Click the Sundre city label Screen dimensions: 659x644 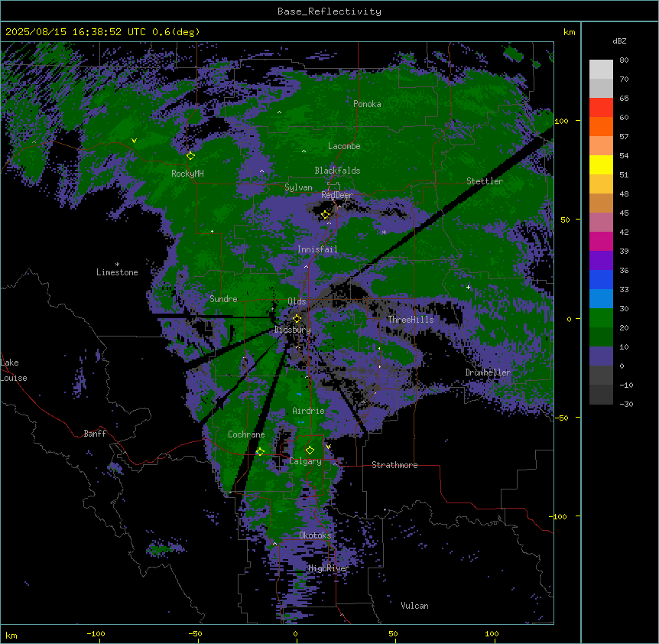[x=223, y=299]
